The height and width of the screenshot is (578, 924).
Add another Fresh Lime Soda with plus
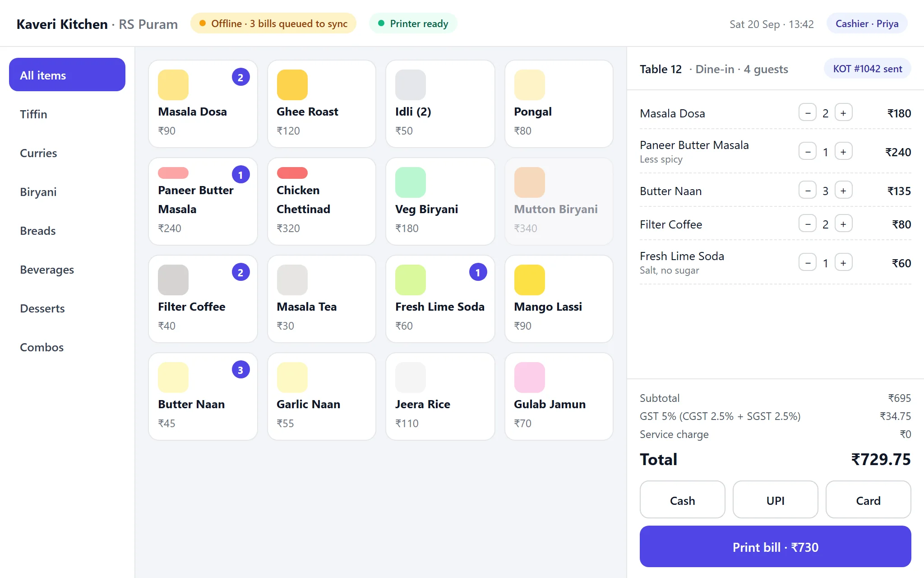(843, 263)
